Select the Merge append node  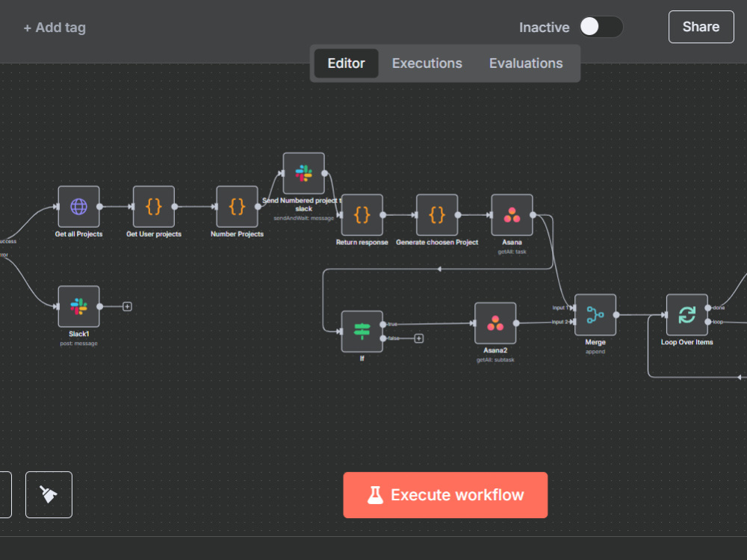595,315
